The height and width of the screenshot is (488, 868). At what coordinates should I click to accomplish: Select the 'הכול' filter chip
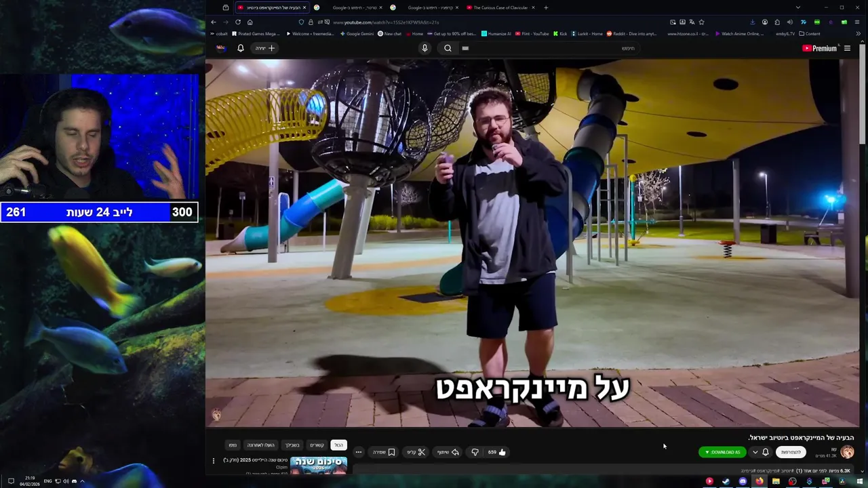tap(338, 445)
